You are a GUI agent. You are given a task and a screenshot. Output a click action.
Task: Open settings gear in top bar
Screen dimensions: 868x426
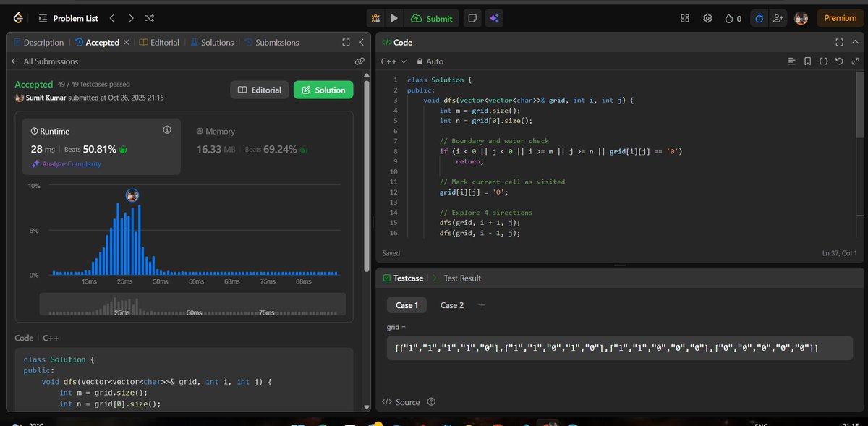coord(707,18)
